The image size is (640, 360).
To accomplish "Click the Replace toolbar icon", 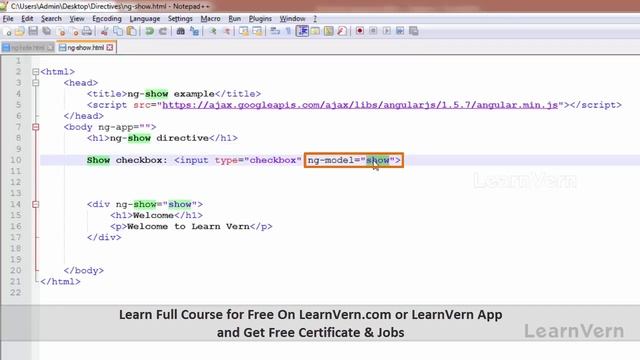I will point(194,31).
